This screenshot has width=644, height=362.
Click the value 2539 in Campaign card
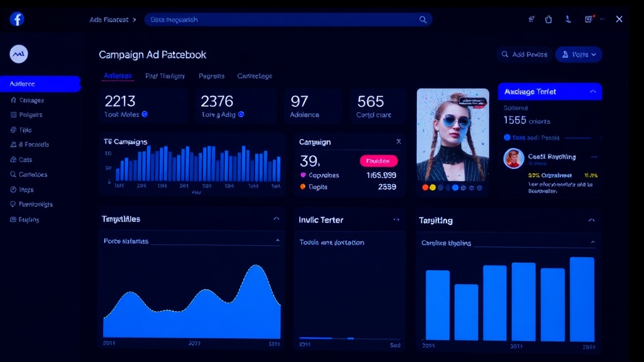387,187
